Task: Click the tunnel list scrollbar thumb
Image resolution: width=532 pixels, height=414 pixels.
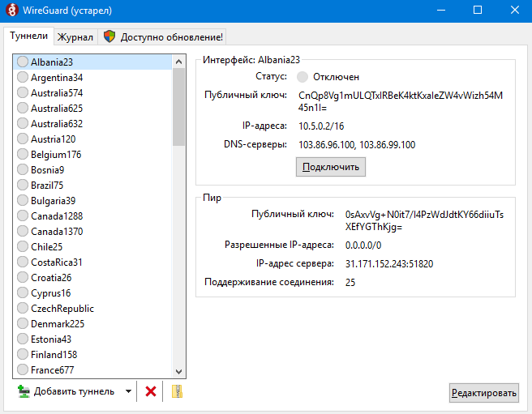Action: point(178,107)
